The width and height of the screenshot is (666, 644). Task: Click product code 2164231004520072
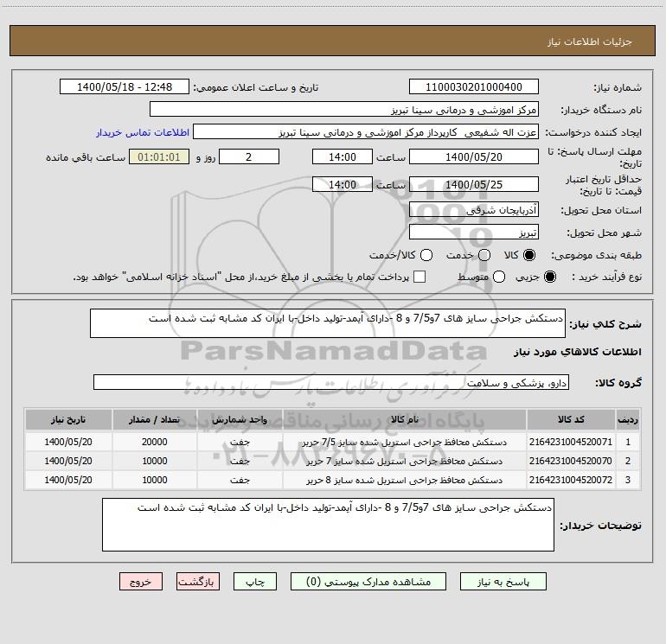coord(571,480)
